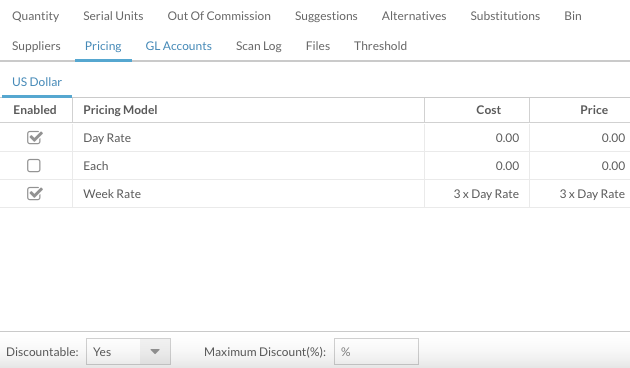Click the Cost column header

click(x=477, y=110)
